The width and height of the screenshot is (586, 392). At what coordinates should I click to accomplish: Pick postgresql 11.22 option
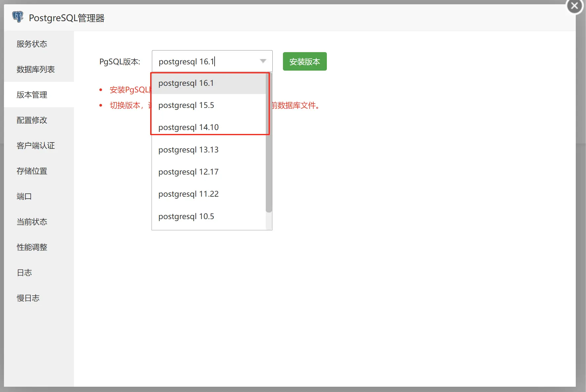pyautogui.click(x=209, y=194)
